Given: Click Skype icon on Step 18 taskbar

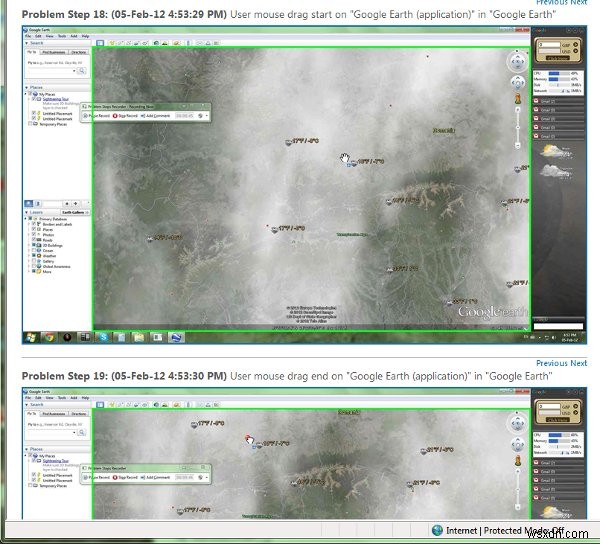Looking at the screenshot, I should pos(104,337).
